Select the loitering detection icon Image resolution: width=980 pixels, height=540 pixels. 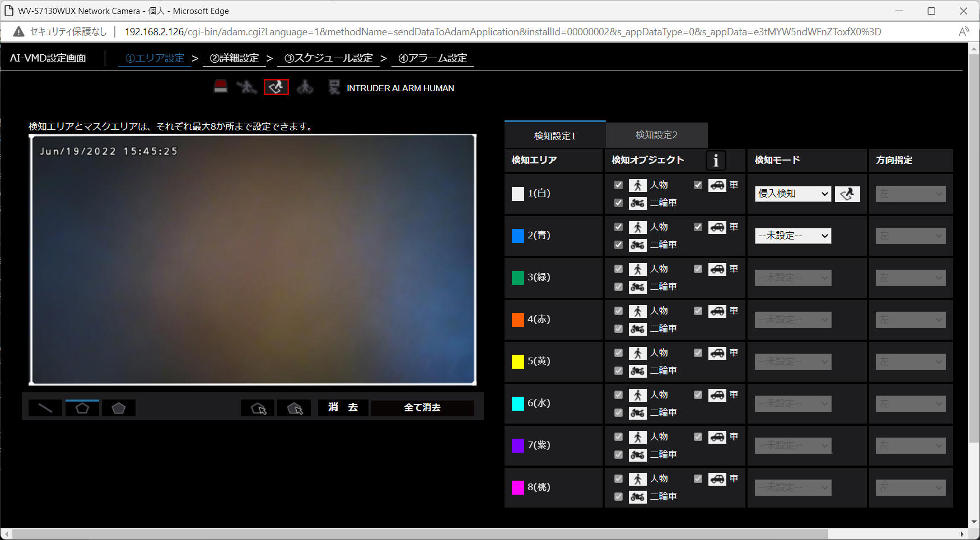point(305,87)
